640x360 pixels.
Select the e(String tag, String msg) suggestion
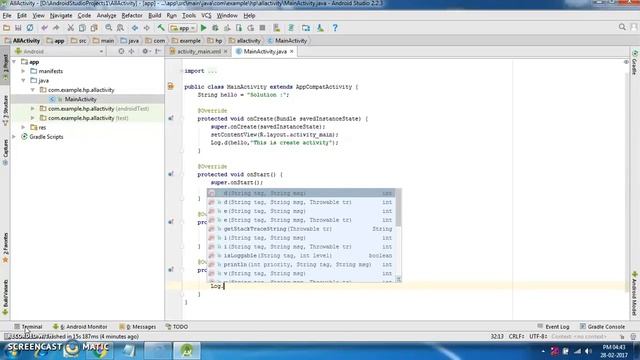coord(301,211)
